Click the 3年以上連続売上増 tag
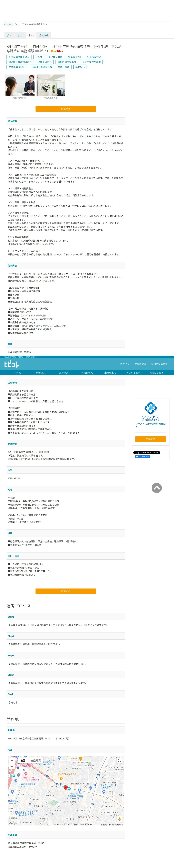174x868 pixels. 42,67
